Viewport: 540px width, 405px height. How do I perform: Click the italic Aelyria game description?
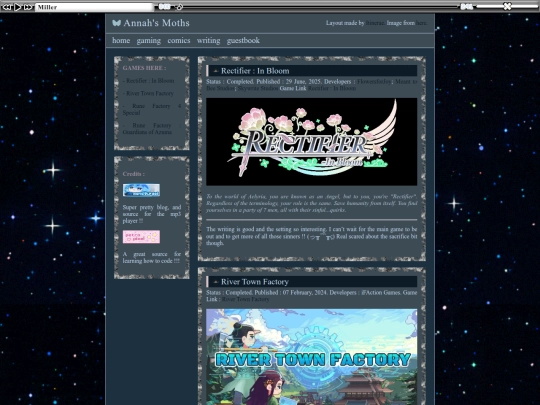pos(311,203)
